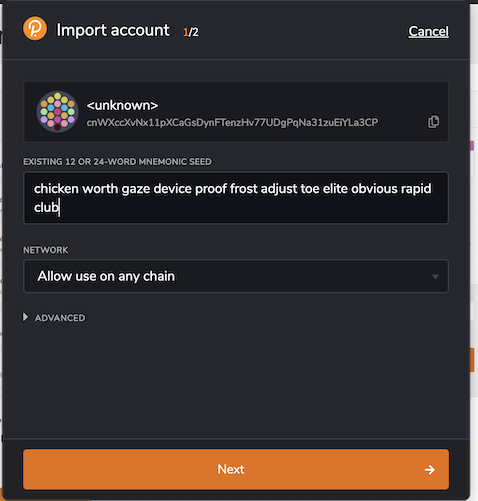Cancel the account import
Viewport: 478px width, 501px height.
pyautogui.click(x=428, y=31)
